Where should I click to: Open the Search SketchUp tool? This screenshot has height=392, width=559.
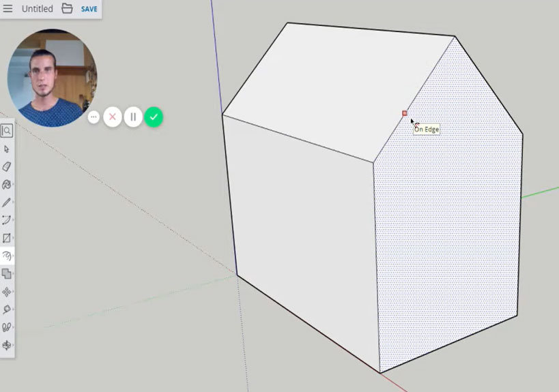[x=7, y=131]
